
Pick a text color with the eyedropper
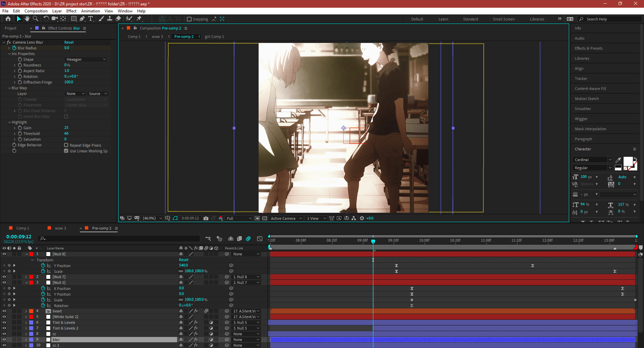618,160
